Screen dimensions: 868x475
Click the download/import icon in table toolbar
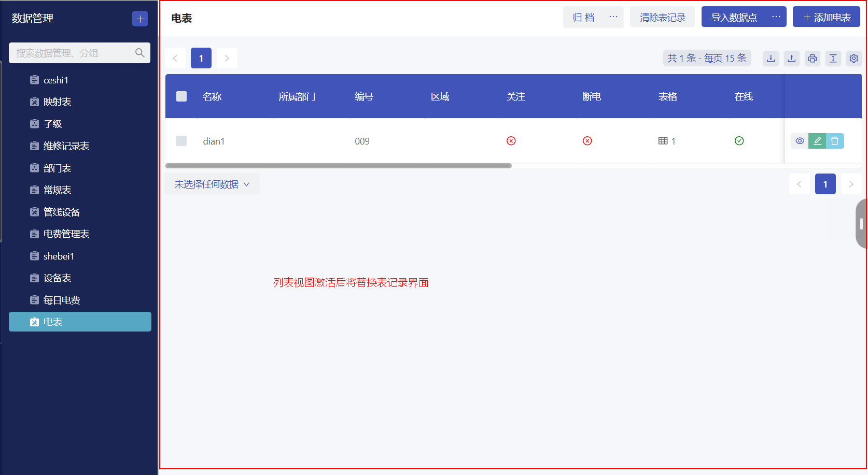[771, 59]
